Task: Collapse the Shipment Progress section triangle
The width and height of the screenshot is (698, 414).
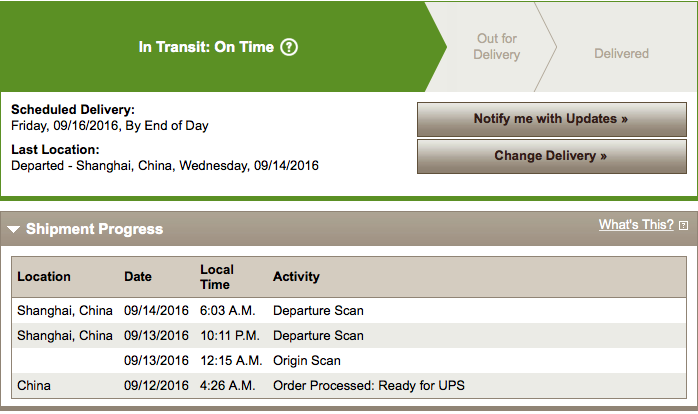Action: click(13, 229)
